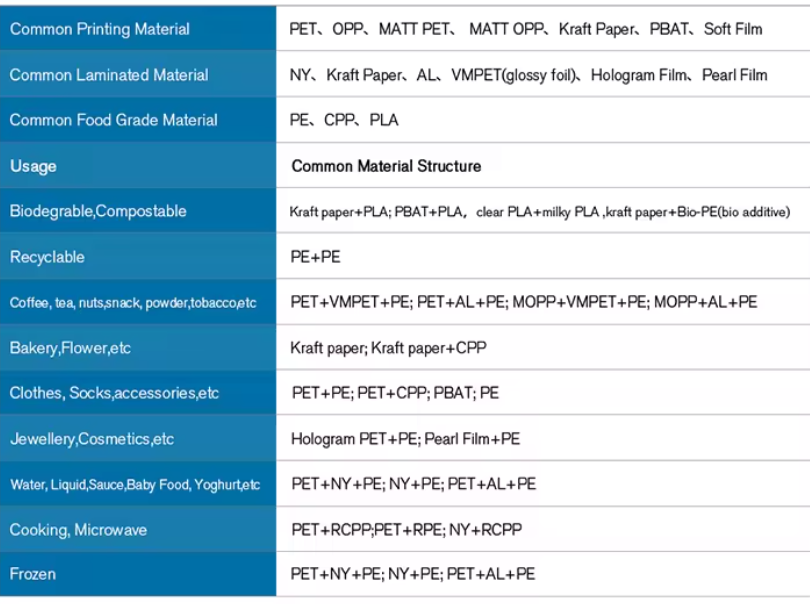This screenshot has height=604, width=810.
Task: Click the PE、CPP、PLA materials cell
Action: tap(344, 120)
